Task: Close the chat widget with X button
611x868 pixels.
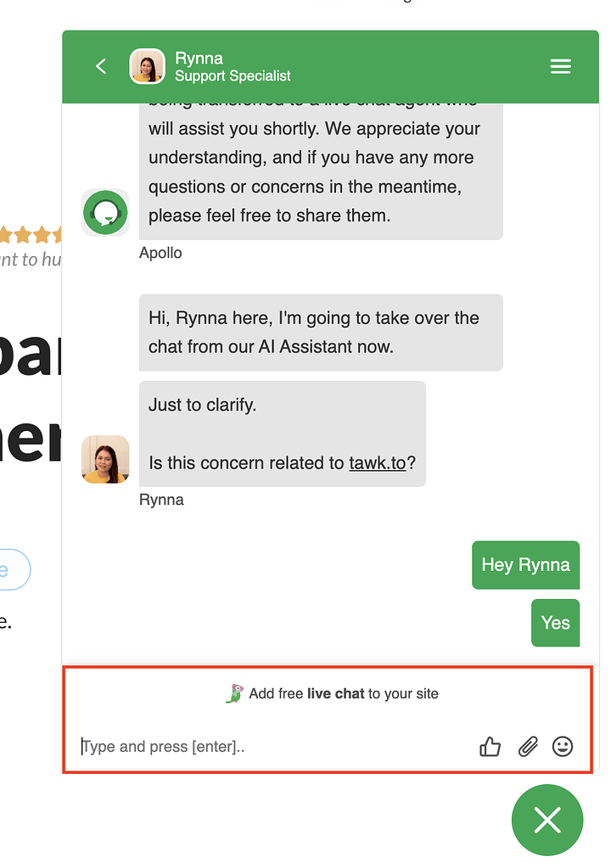Action: [x=547, y=820]
